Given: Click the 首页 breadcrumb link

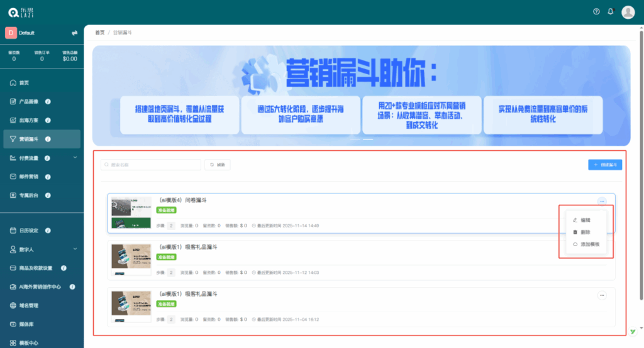Looking at the screenshot, I should coord(99,32).
